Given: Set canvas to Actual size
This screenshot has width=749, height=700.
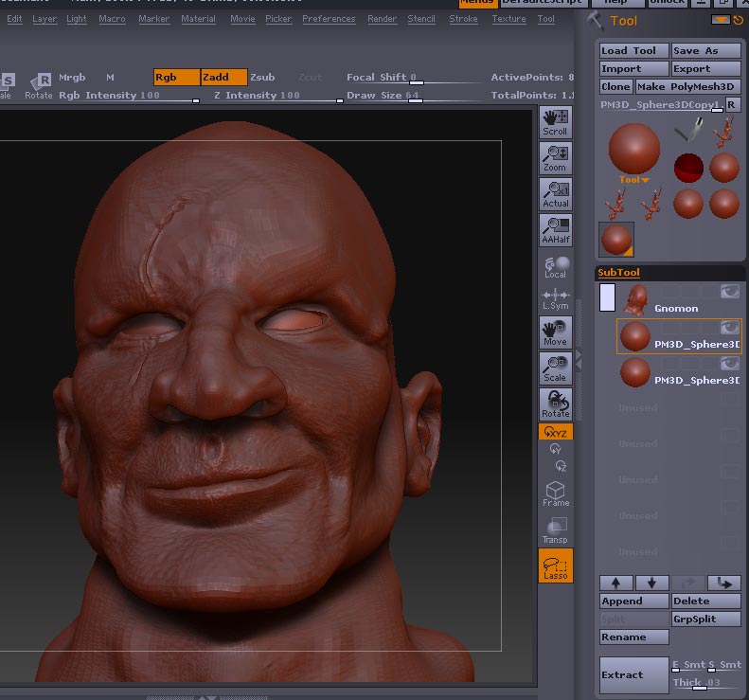Looking at the screenshot, I should point(555,194).
